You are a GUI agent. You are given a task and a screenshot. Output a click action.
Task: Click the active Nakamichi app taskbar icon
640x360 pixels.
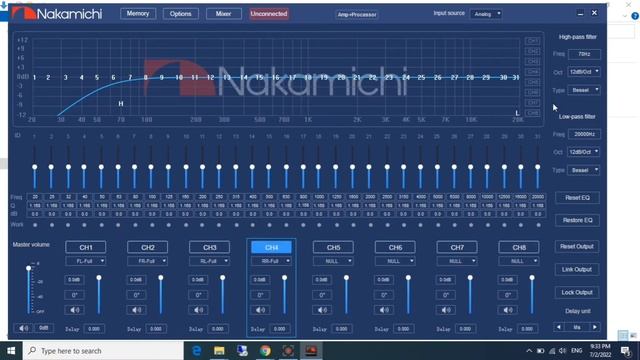[x=311, y=351]
